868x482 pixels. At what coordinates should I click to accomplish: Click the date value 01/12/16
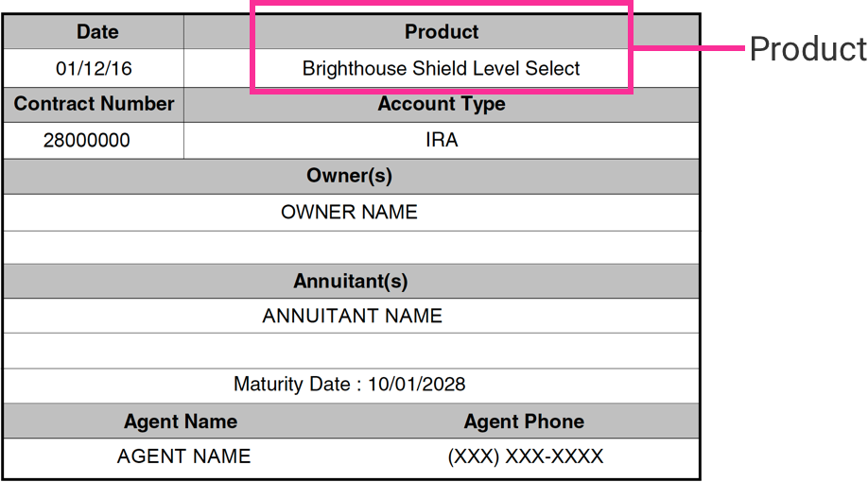95,69
